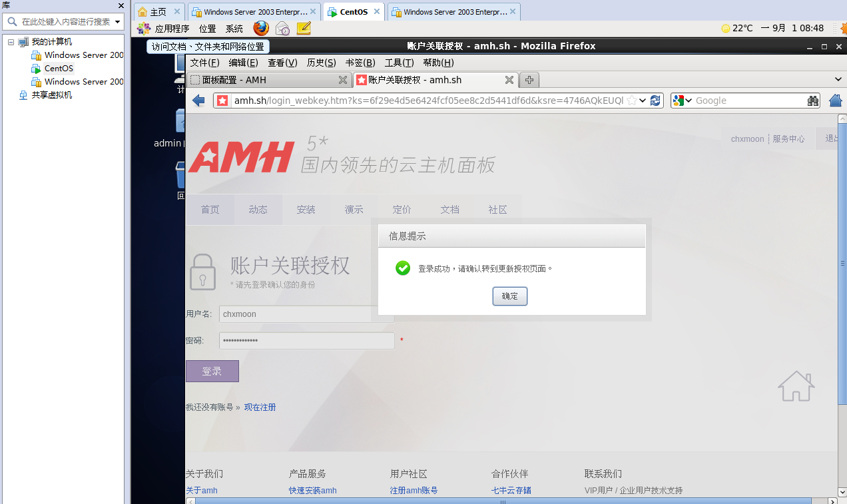
Task: Click the Firefox launcher in GNOME panel
Action: point(261,29)
